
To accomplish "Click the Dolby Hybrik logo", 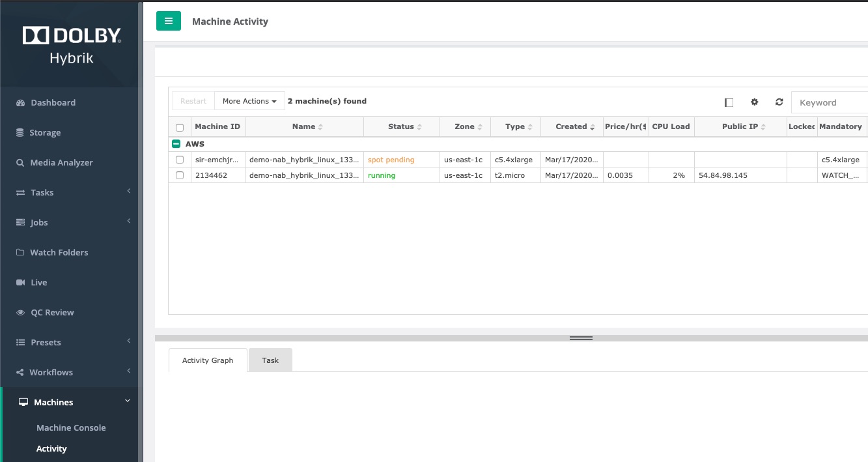I will 72,45.
